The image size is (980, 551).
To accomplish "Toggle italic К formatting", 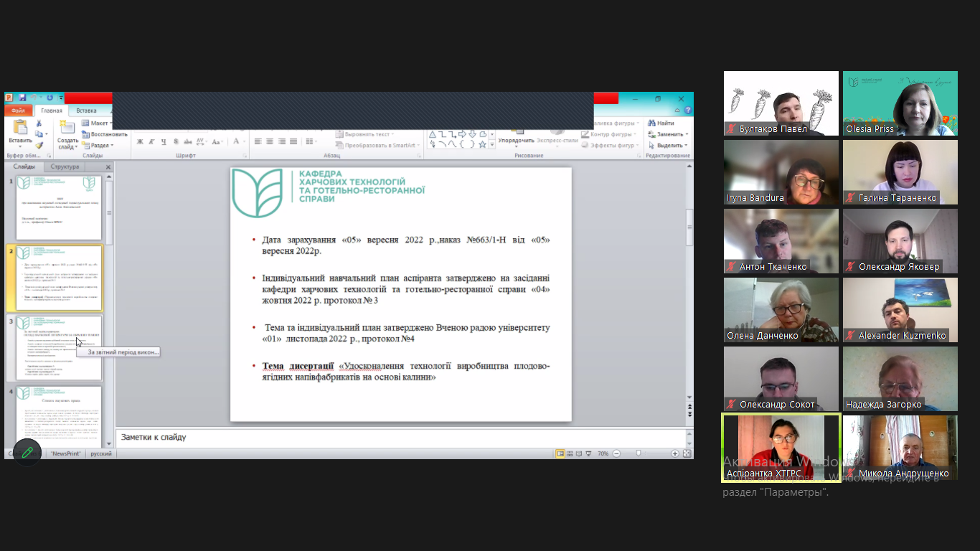I will click(152, 141).
